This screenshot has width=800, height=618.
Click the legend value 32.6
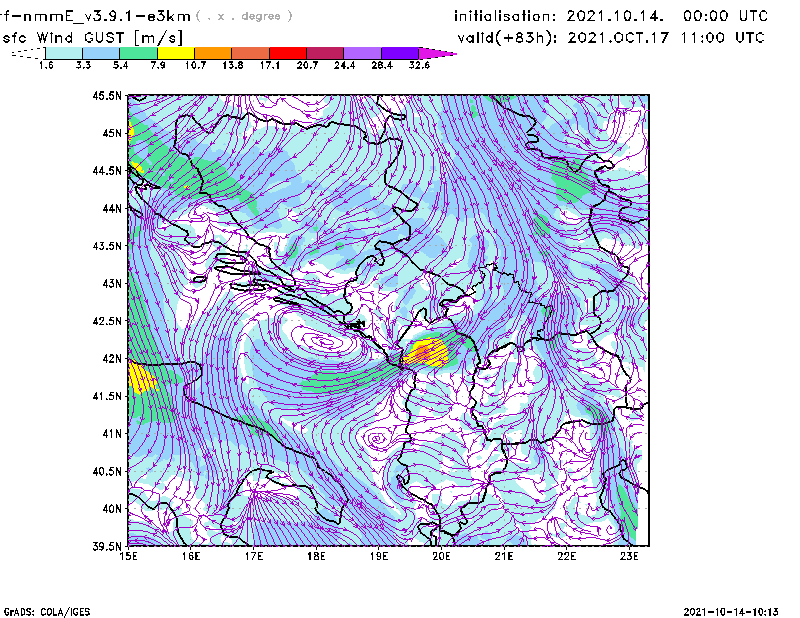point(419,65)
